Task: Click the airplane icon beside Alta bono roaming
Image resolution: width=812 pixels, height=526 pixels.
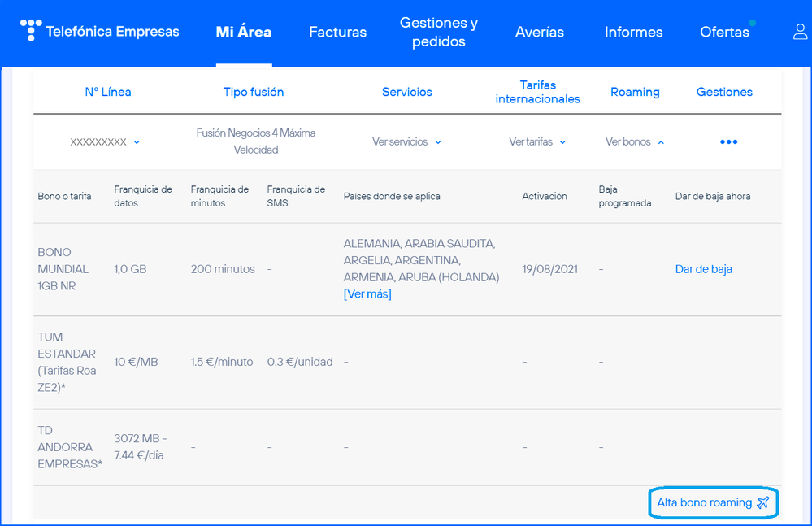Action: (x=762, y=503)
